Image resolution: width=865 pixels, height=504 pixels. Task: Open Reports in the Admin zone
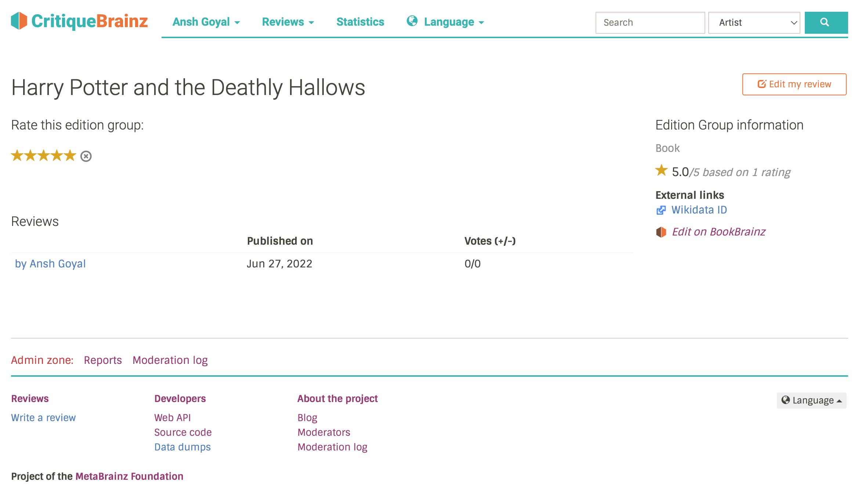103,360
